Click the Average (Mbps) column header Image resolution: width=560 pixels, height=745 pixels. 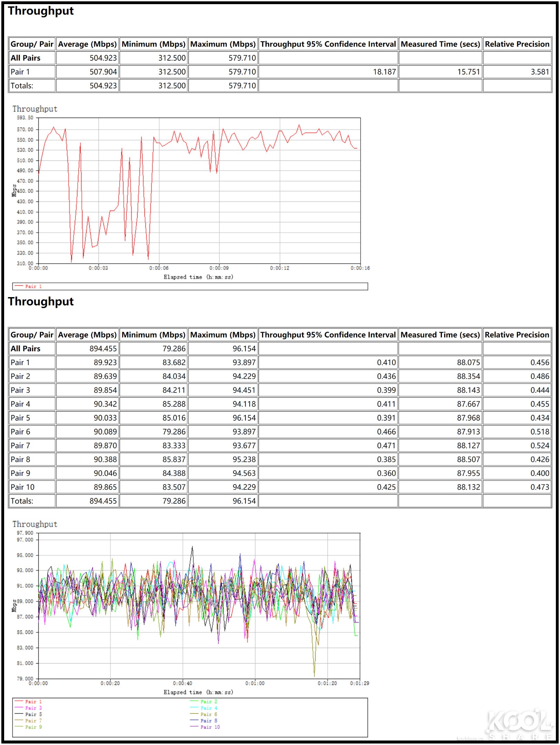tap(87, 44)
